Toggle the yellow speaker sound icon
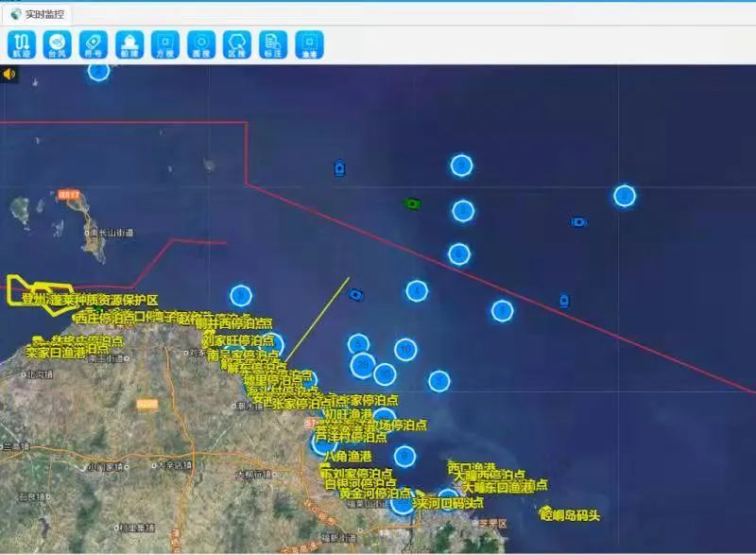The height and width of the screenshot is (555, 756). [9, 74]
